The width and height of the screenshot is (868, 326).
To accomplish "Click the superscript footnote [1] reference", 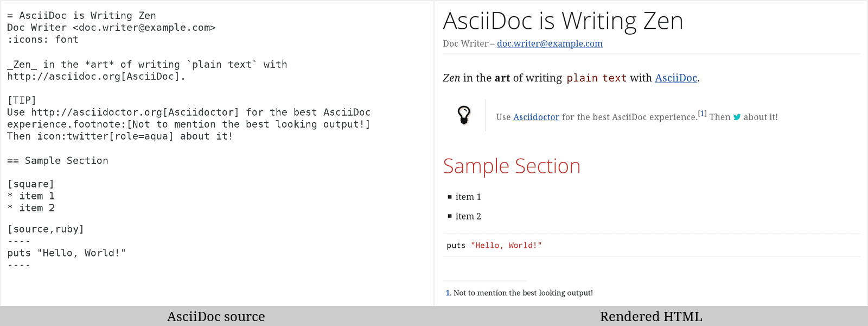I will pyautogui.click(x=702, y=114).
